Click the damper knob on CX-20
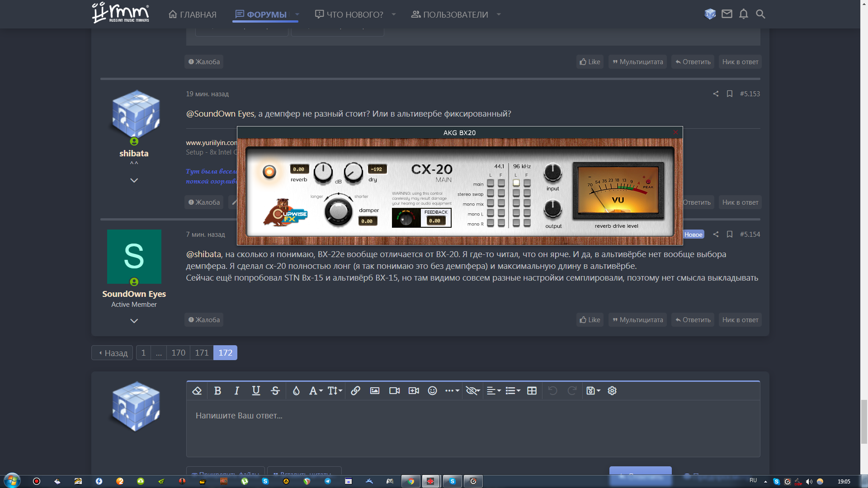Screen dimensions: 868x488 pos(338,211)
